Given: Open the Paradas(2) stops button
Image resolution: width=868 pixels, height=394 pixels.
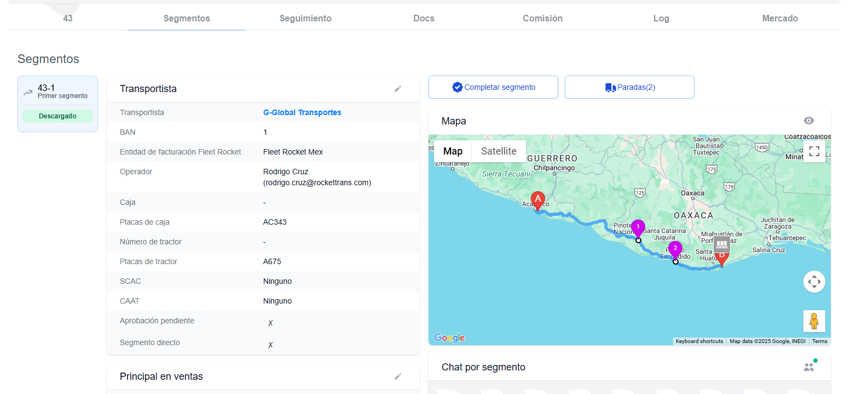Looking at the screenshot, I should coord(629,87).
